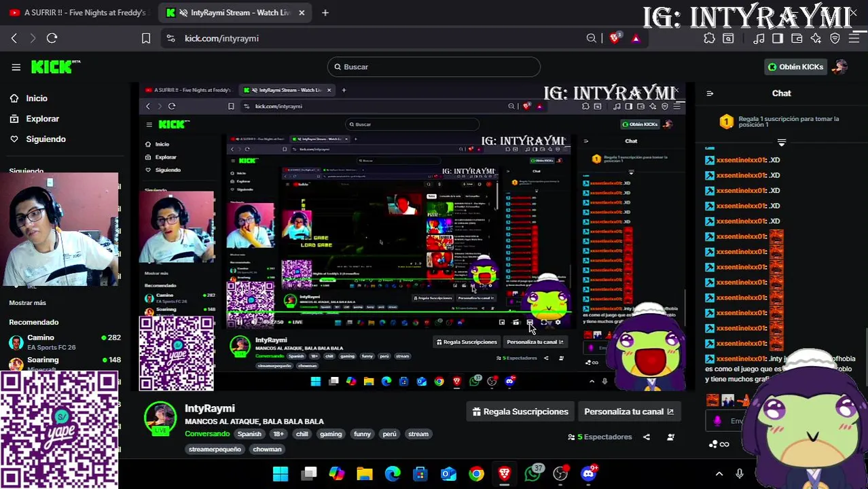The image size is (868, 489).
Task: Go to Inicio in sidebar
Action: pyautogui.click(x=37, y=98)
